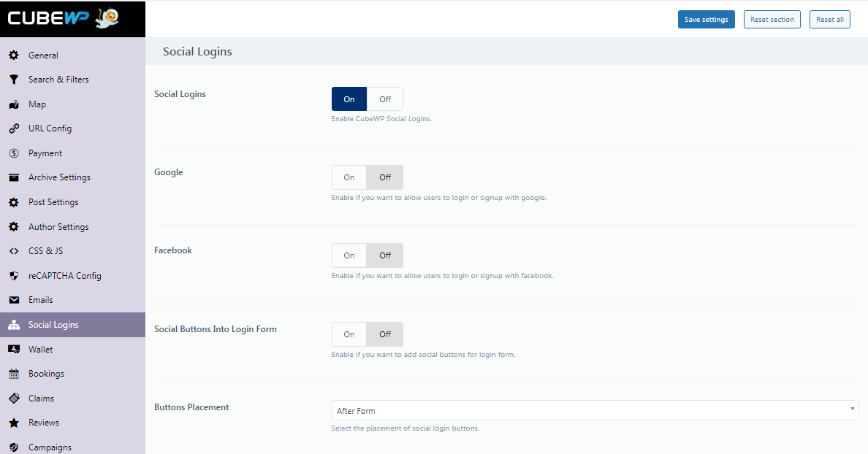Viewport: 868px width, 454px height.
Task: Switch Google login Off
Action: 385,177
